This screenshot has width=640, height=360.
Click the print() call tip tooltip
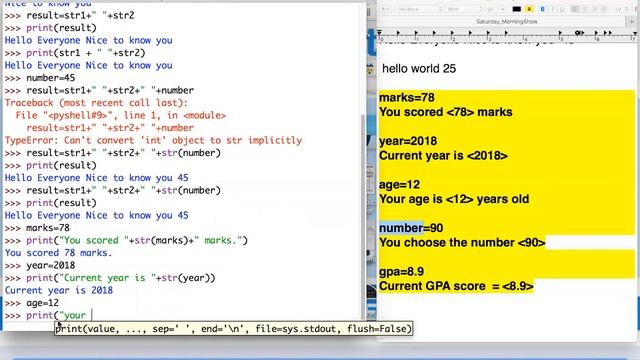[233, 329]
